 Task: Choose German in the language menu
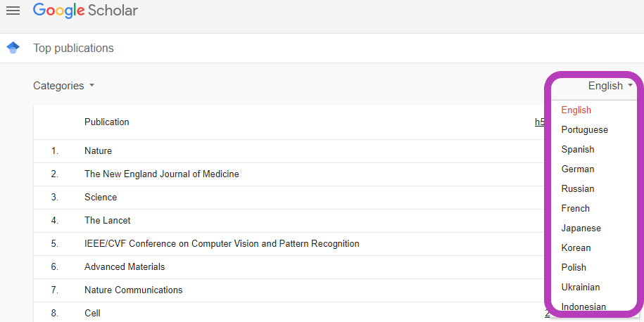click(594, 169)
